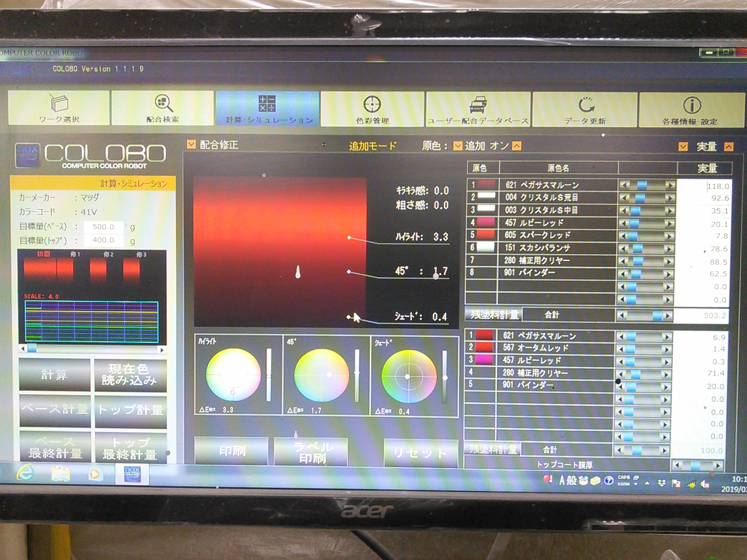Expand the 配合修正 dropdown arrow

[191, 144]
